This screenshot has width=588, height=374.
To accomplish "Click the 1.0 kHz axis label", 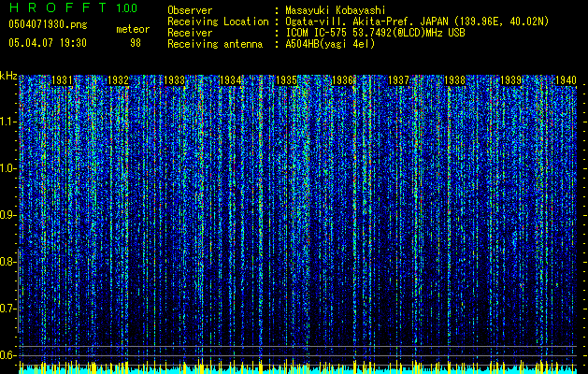I will [8, 168].
